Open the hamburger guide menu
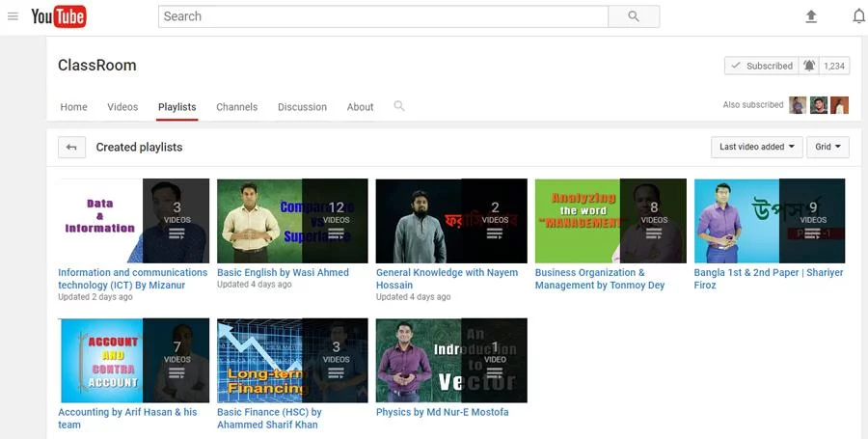868x439 pixels. tap(13, 16)
